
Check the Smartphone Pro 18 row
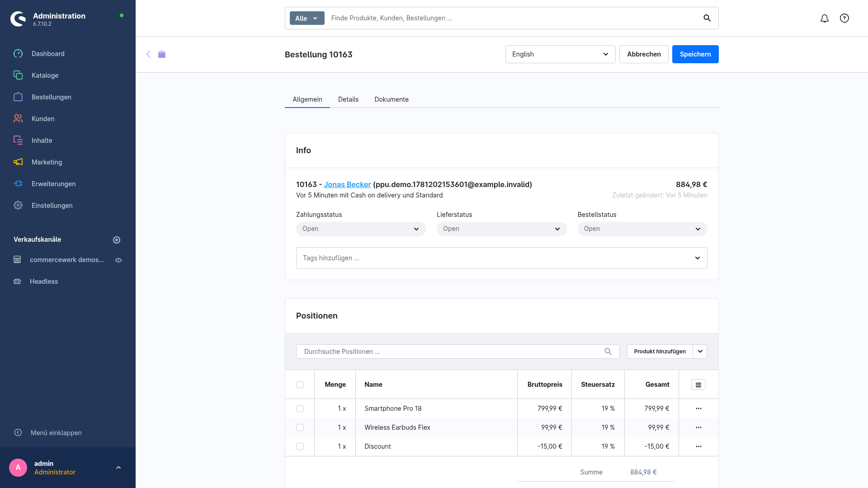point(300,408)
